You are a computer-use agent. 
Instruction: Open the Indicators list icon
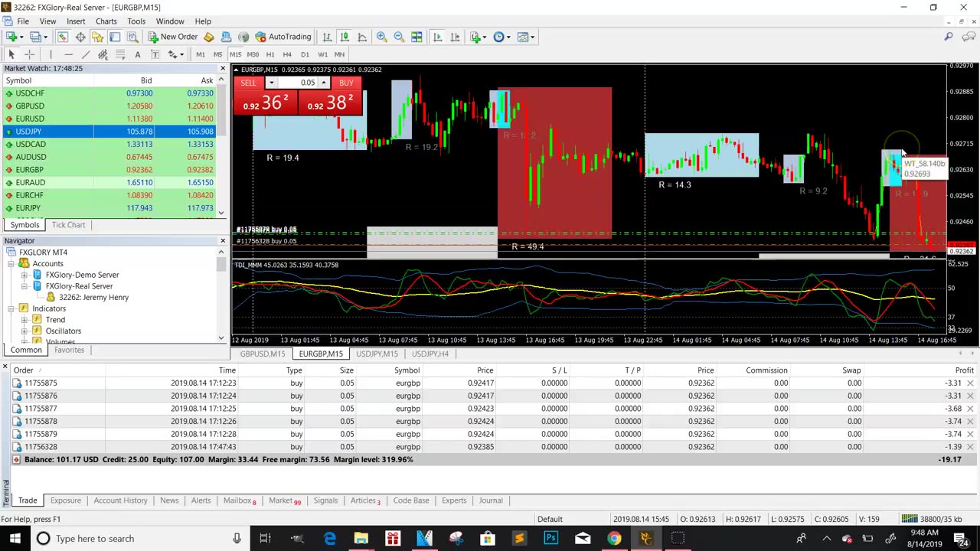point(475,37)
